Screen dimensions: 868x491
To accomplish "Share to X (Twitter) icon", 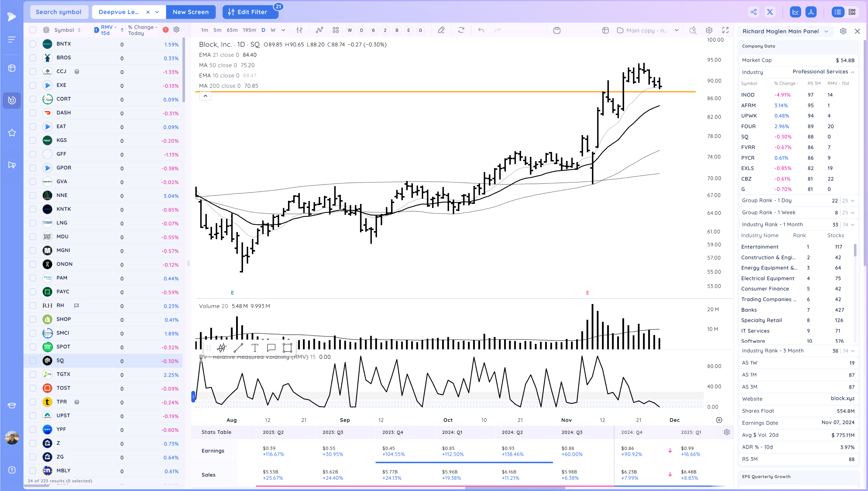I will [x=770, y=12].
